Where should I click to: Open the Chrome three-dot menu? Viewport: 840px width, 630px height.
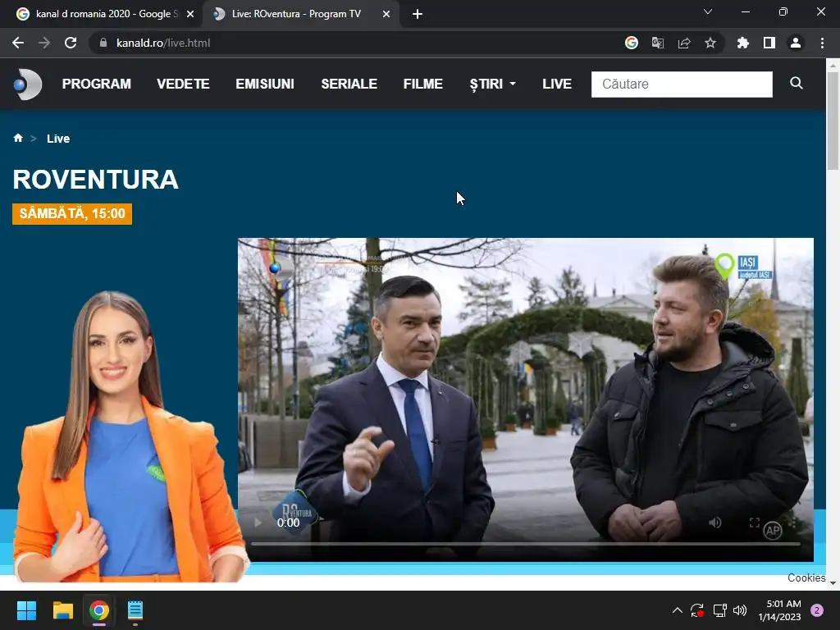pyautogui.click(x=822, y=43)
